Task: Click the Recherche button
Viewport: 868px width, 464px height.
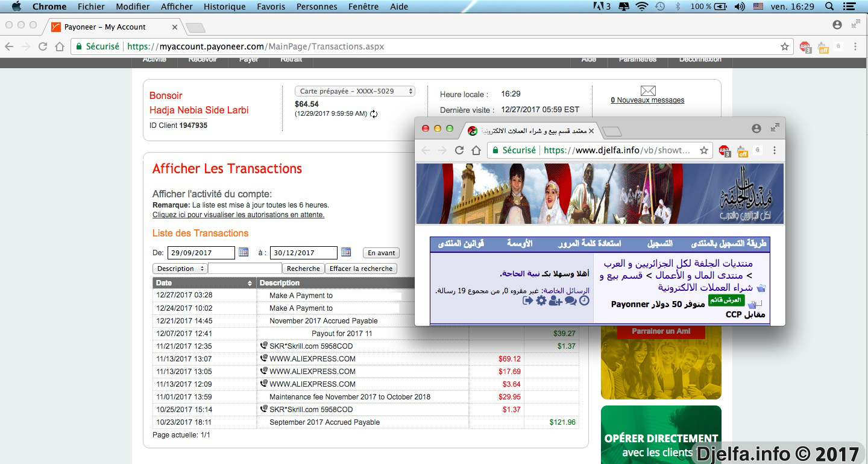Action: tap(303, 269)
